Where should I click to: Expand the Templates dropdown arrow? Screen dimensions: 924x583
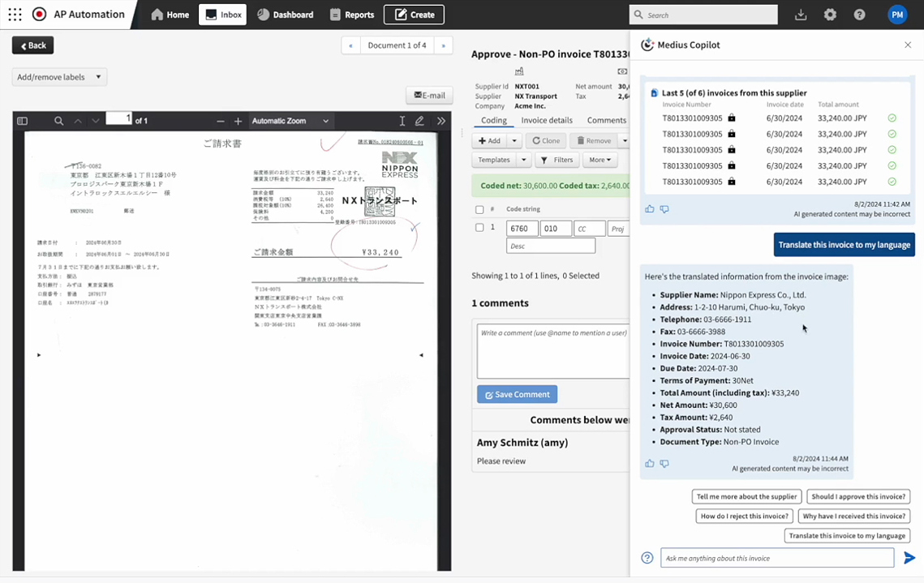pos(523,160)
